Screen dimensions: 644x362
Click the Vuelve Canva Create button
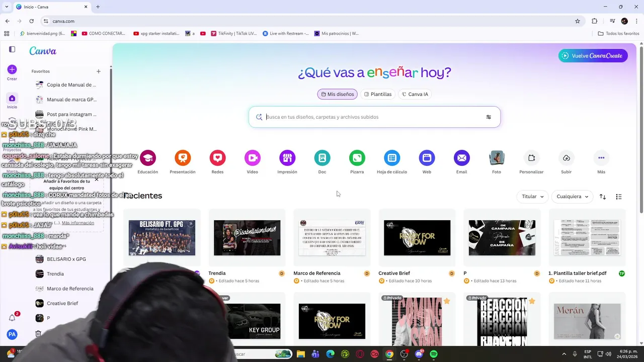tap(593, 56)
